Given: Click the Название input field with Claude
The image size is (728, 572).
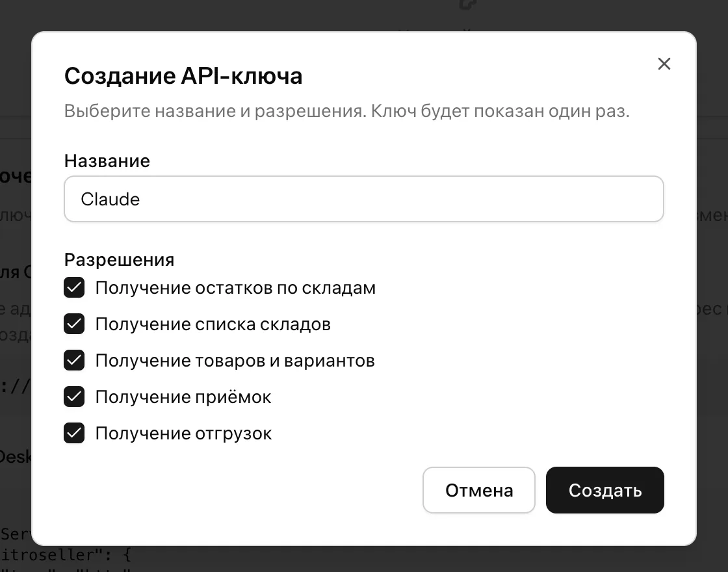Looking at the screenshot, I should 363,199.
